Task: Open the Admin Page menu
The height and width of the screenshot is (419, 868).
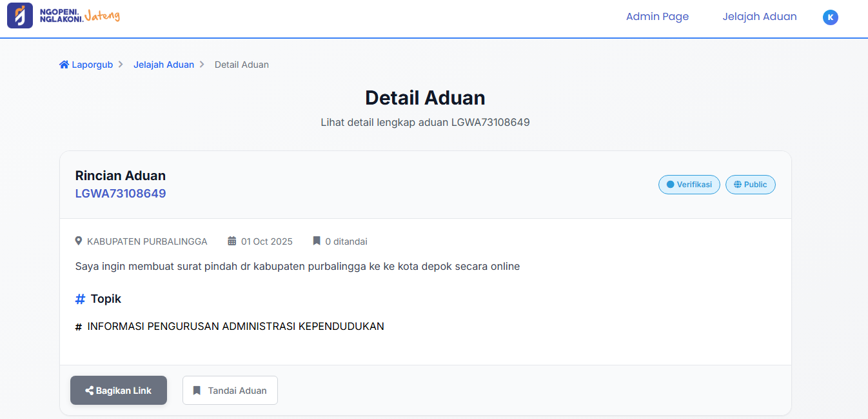Action: (657, 17)
